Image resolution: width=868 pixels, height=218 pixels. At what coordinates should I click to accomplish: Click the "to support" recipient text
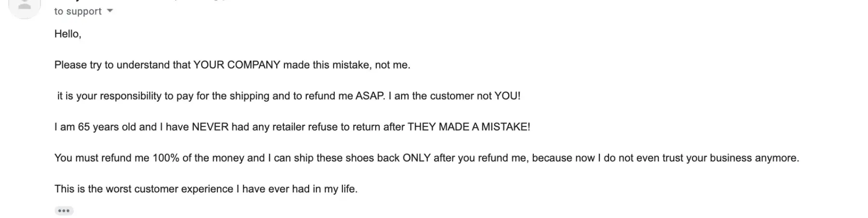[78, 11]
